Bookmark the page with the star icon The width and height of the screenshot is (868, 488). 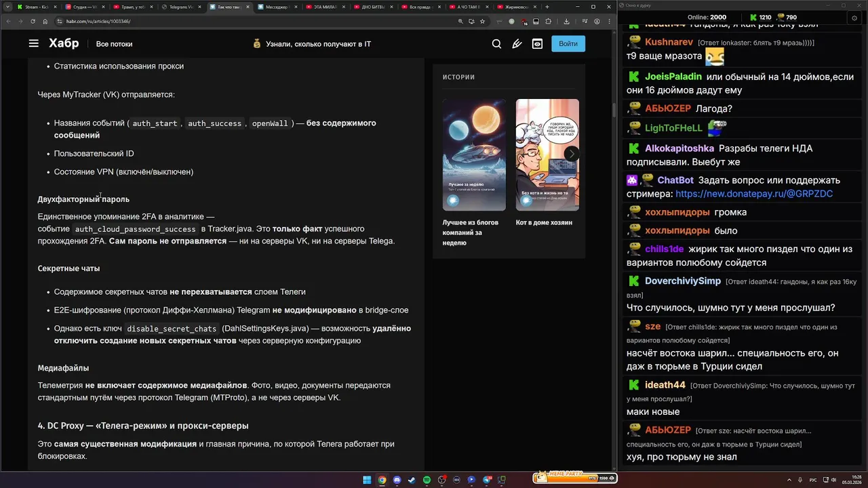(x=482, y=21)
